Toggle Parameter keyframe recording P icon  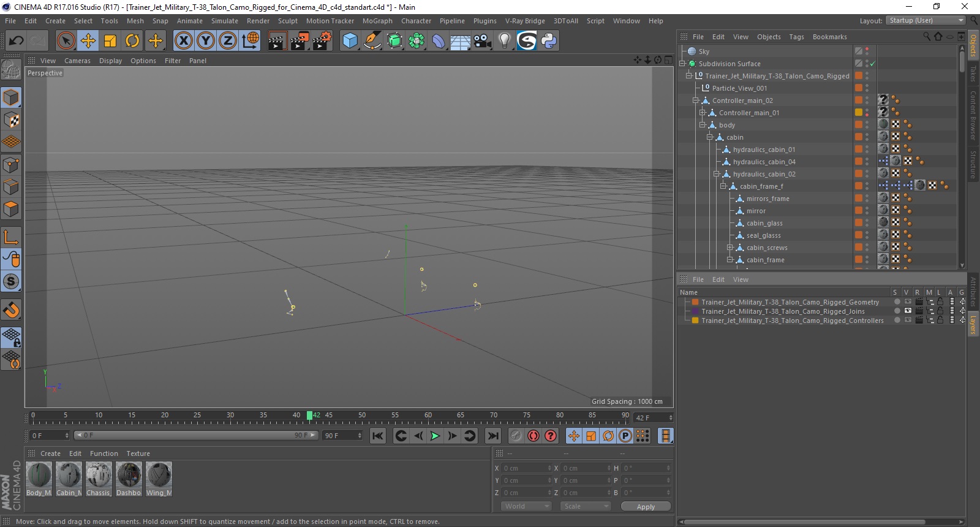(625, 436)
